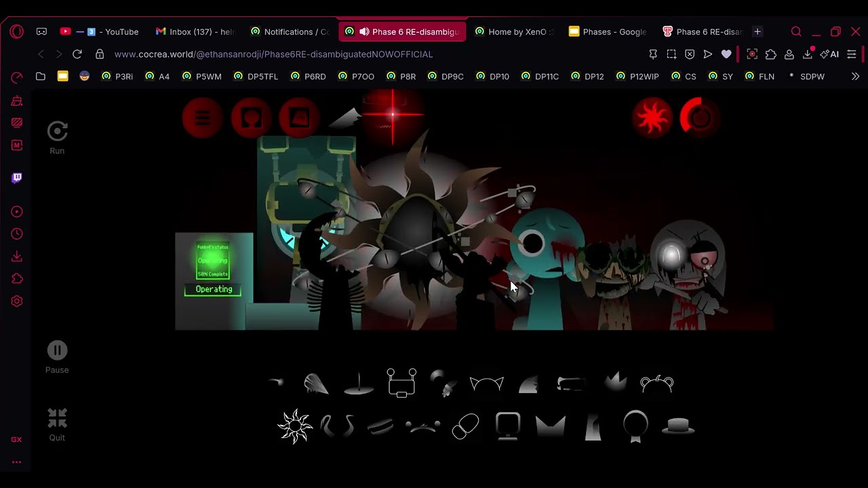Choose the flat top hat costume icon
868x488 pixels.
pyautogui.click(x=678, y=426)
